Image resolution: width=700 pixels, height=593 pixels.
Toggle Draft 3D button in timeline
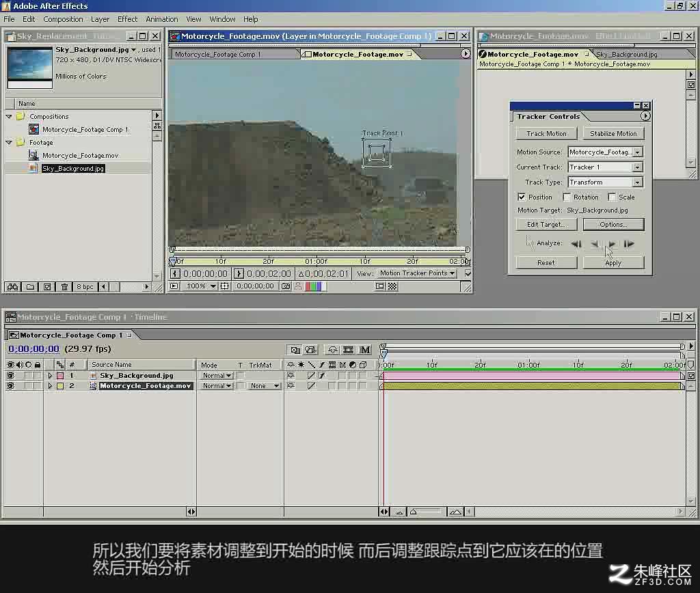coord(311,350)
